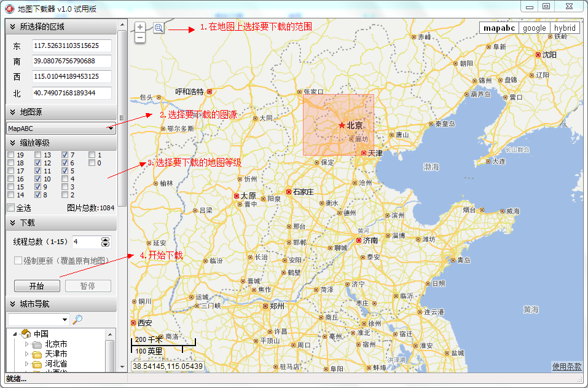Click the map zoom in plus button
This screenshot has height=388, width=588.
(x=140, y=27)
